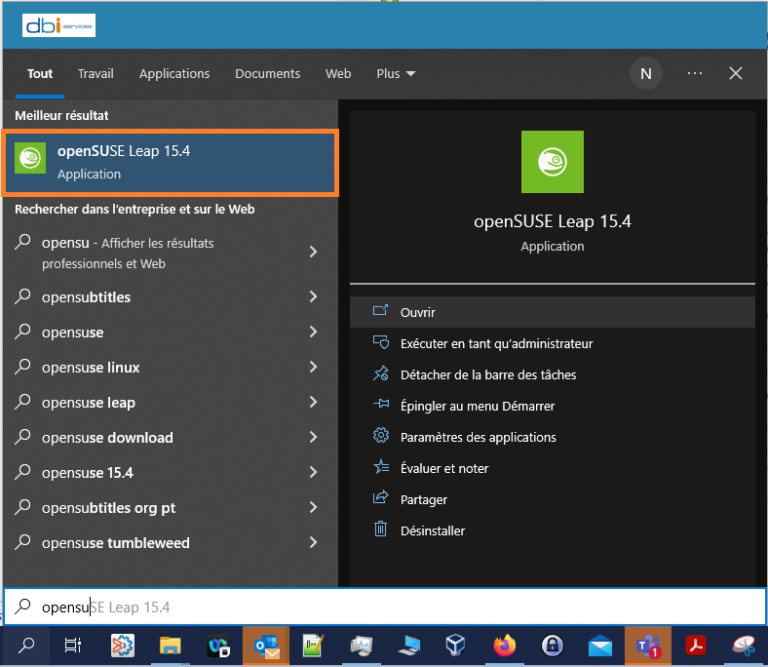
Task: Open the openSUSE Leap 15.4 best result
Action: [170, 163]
